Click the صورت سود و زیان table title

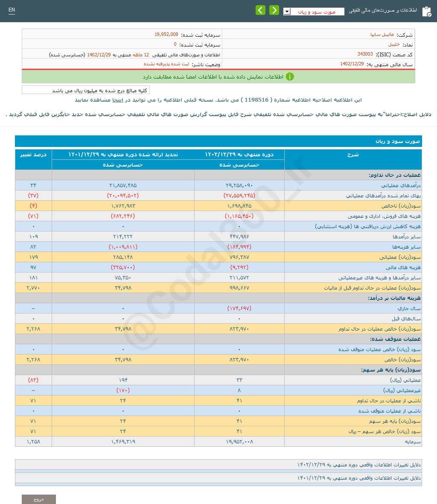pyautogui.click(x=397, y=141)
